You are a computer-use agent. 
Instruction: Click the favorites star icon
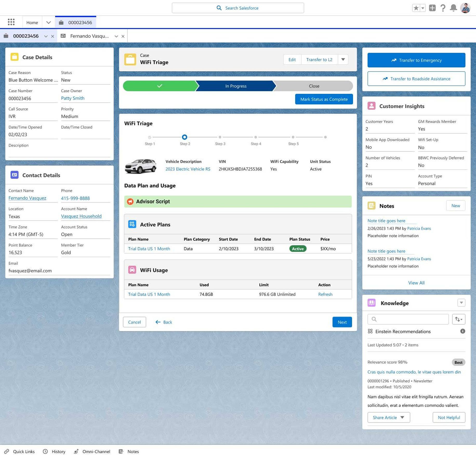(416, 8)
